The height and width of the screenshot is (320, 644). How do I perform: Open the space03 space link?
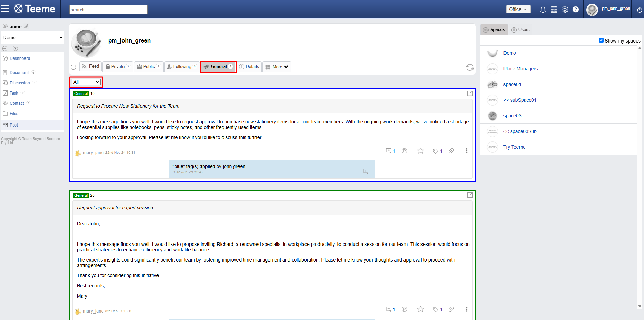coord(512,116)
